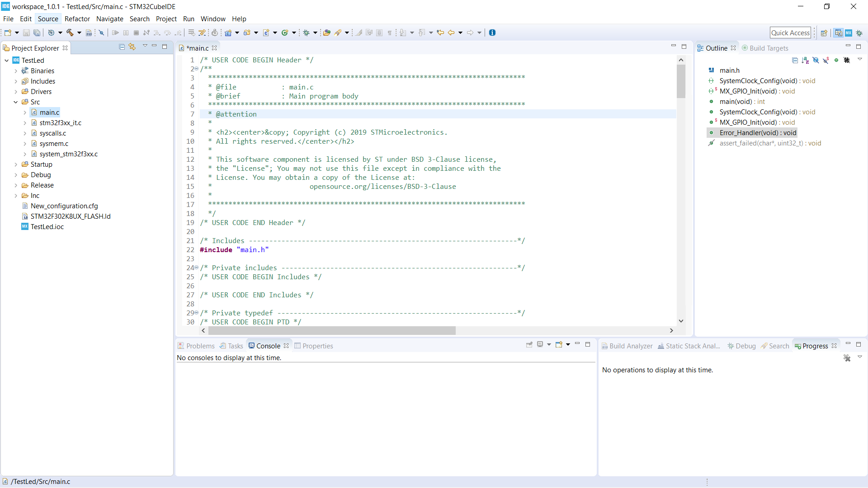Click the Save toolbar icon
The width and height of the screenshot is (868, 488).
click(x=26, y=33)
